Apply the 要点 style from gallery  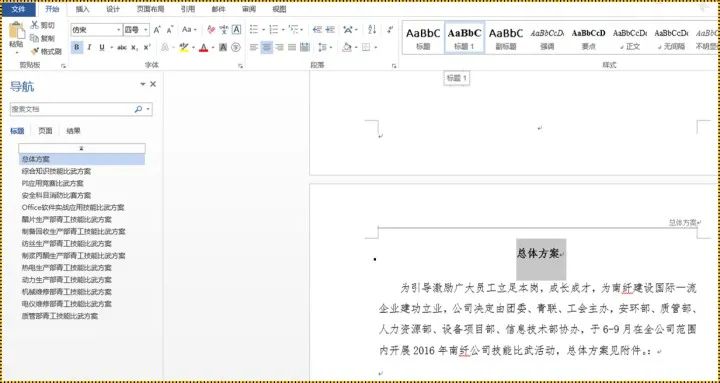pyautogui.click(x=588, y=38)
